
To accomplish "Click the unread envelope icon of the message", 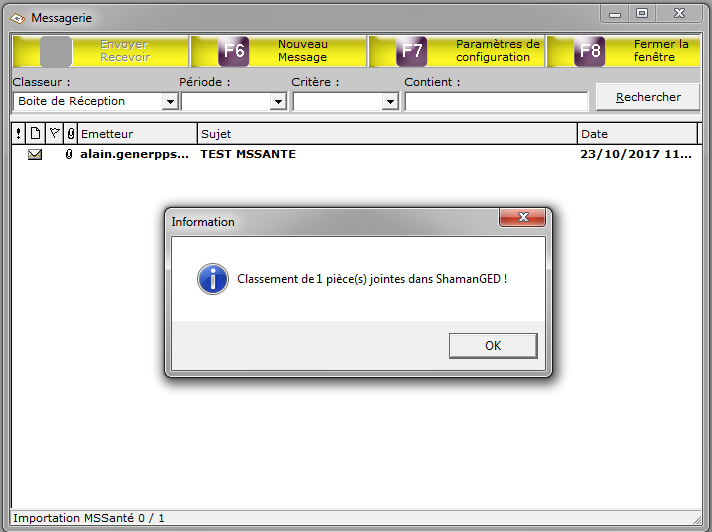I will click(35, 154).
